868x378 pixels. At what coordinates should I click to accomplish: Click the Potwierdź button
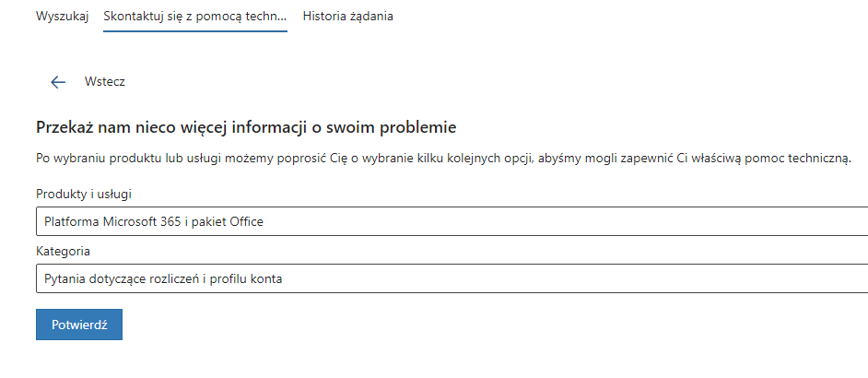79,325
